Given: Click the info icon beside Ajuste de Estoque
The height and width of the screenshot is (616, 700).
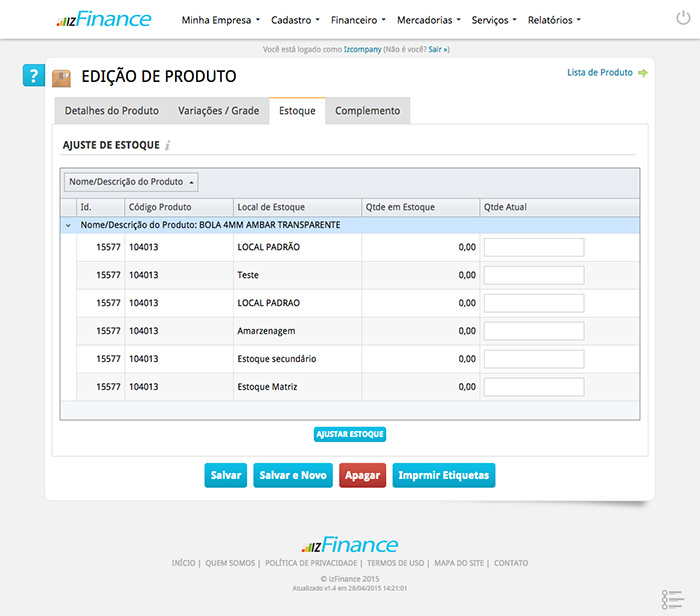Looking at the screenshot, I should tap(168, 146).
